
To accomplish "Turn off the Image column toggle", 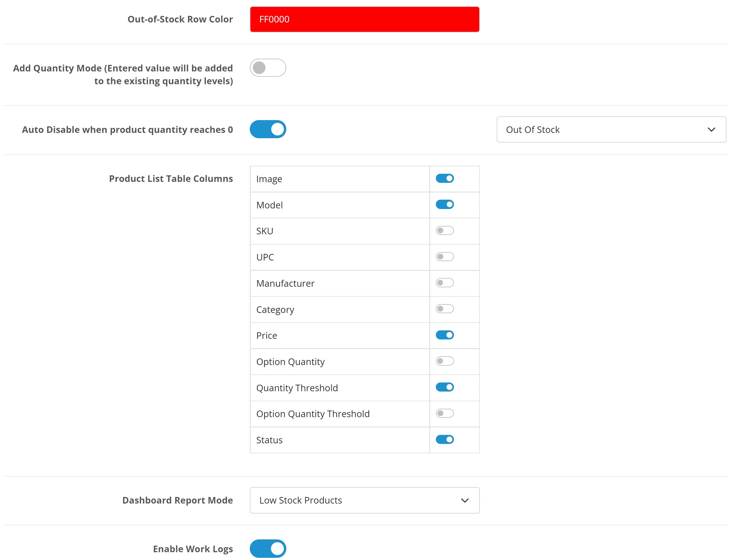I will (x=444, y=179).
